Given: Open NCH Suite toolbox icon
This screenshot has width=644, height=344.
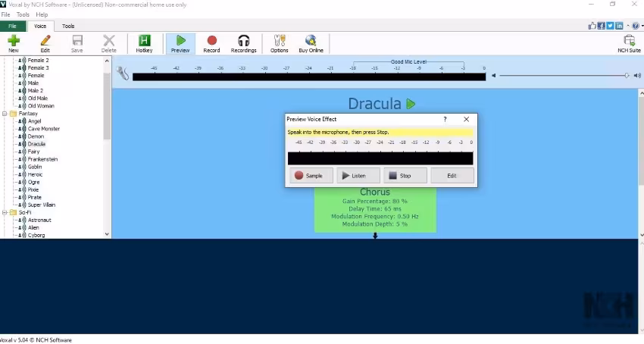Looking at the screenshot, I should click(x=629, y=43).
